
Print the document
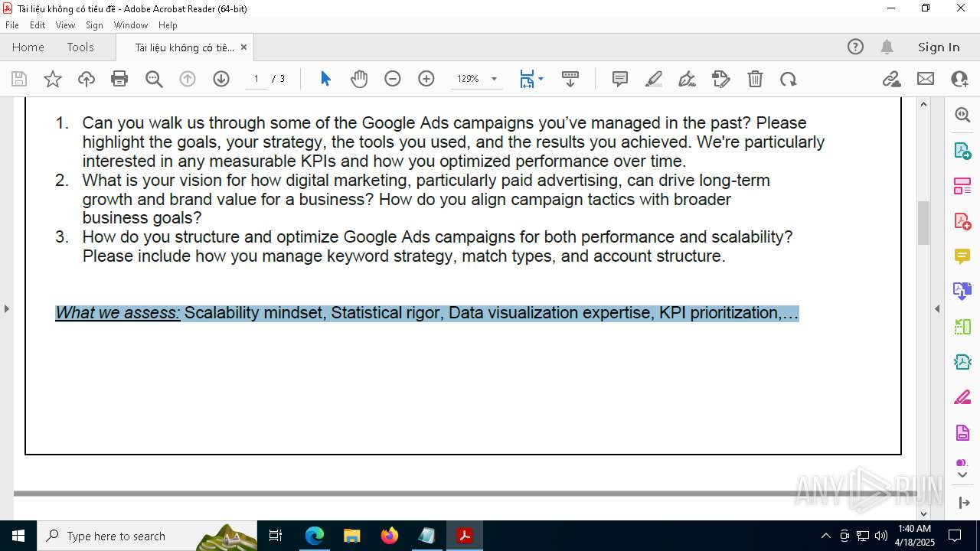(x=119, y=79)
